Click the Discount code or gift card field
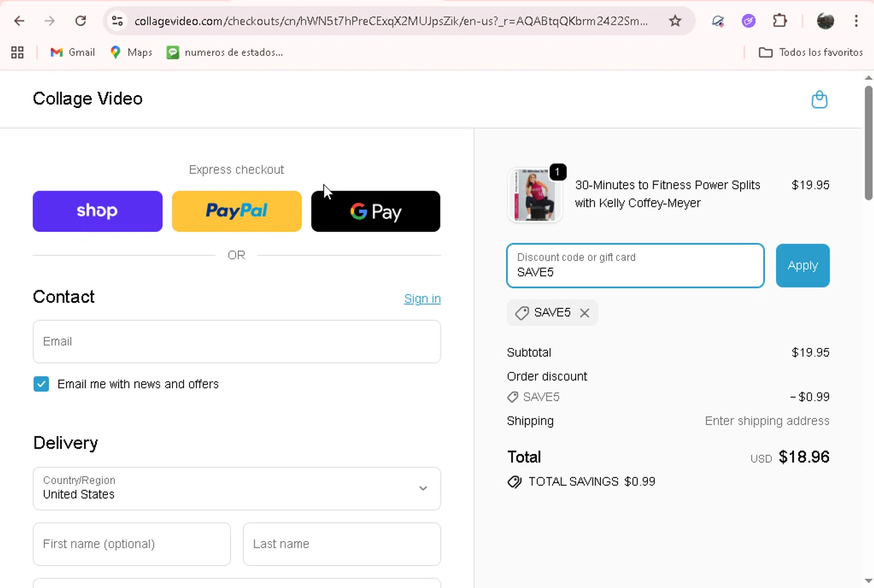 coord(635,265)
